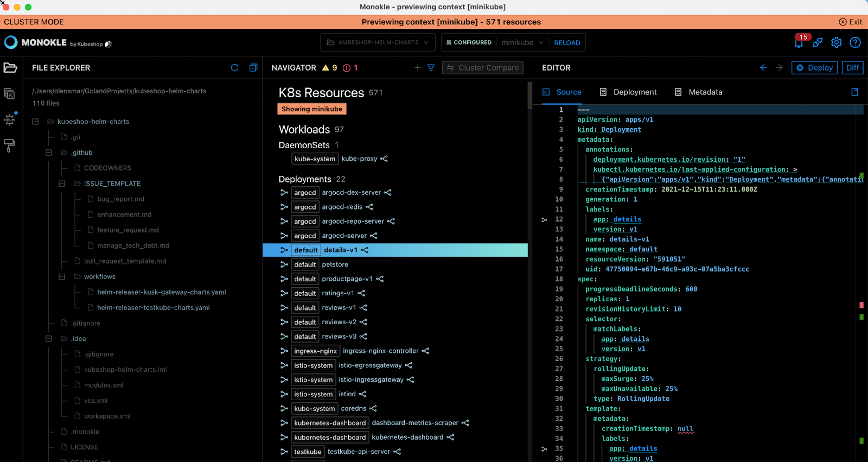Click the red marker in editor overview ruler
Screen dimensions: 868x462
tap(861, 305)
